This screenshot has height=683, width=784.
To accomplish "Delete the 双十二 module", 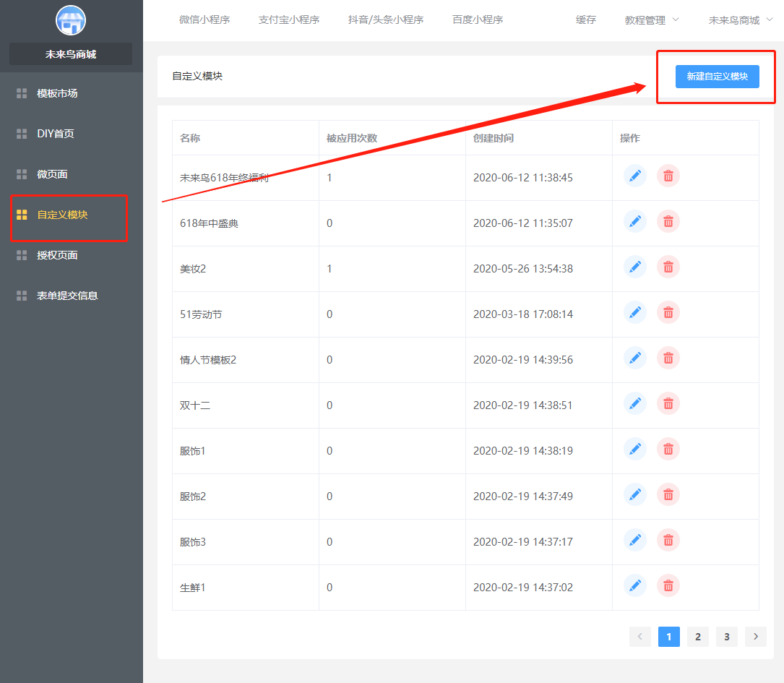I will (668, 404).
